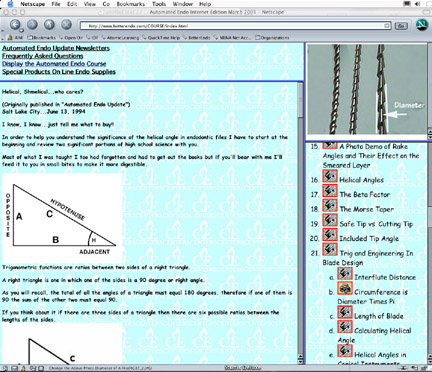Click camera icon beside Circumference is Diameter Times Pi
The width and height of the screenshot is (432, 372).
[345, 288]
